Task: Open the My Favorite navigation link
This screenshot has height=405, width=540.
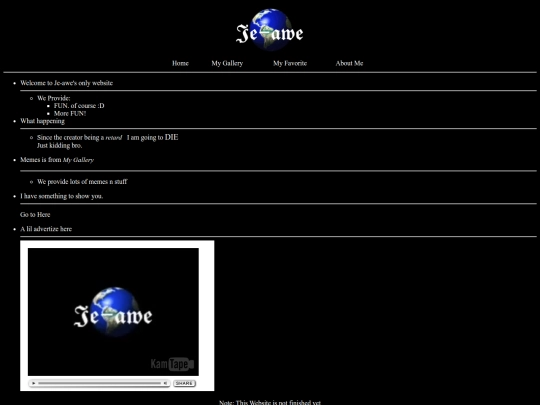Action: 290,63
